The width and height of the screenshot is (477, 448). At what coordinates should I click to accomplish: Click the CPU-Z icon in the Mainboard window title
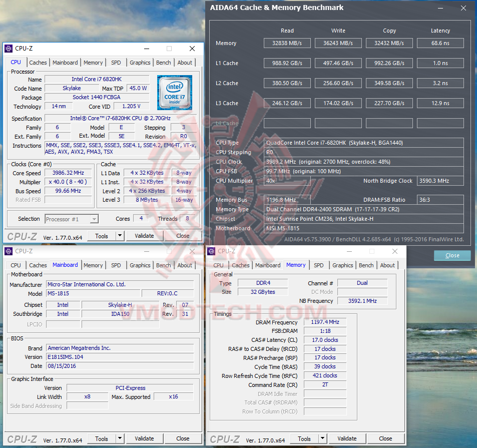pyautogui.click(x=9, y=251)
